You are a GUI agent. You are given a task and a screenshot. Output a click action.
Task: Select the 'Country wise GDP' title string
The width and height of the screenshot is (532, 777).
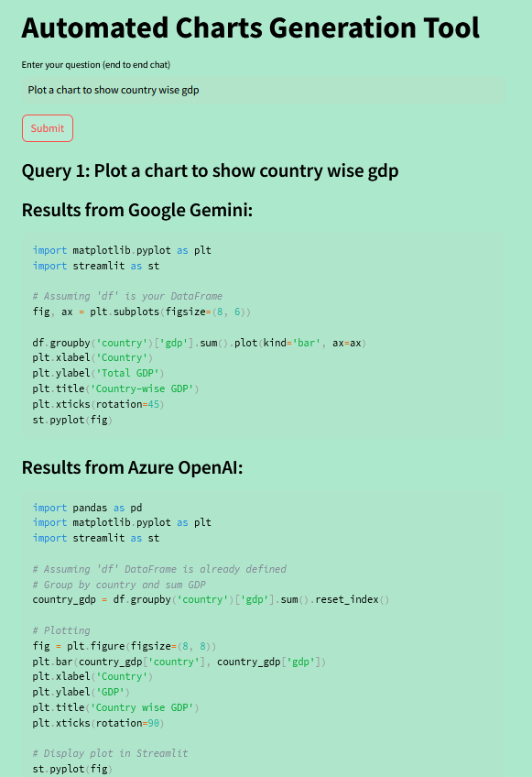pyautogui.click(x=144, y=706)
